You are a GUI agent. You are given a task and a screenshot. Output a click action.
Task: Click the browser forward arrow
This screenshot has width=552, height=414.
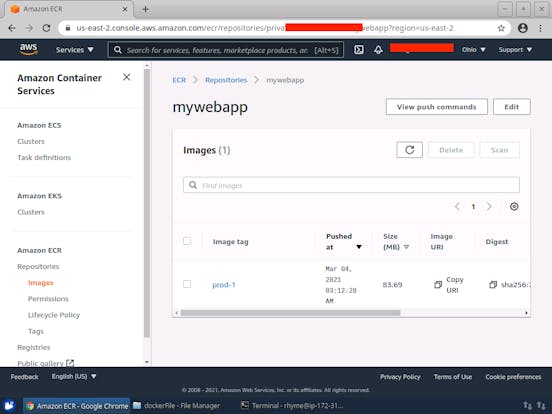click(29, 28)
